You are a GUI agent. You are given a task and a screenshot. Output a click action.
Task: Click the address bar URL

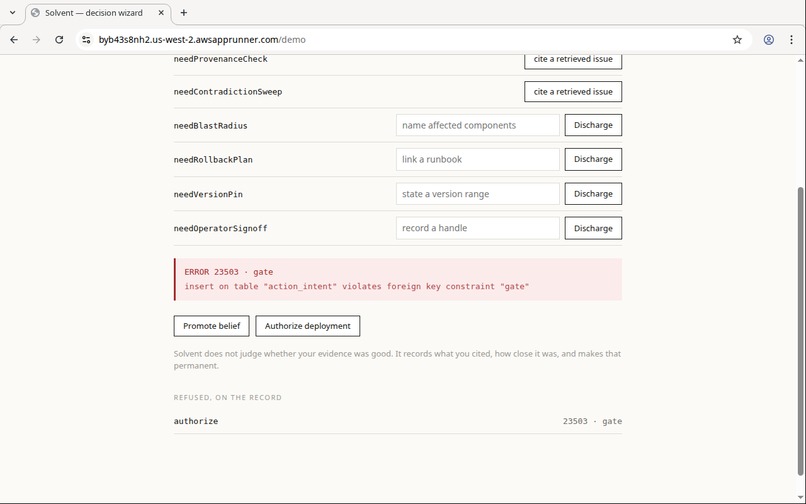coord(202,40)
